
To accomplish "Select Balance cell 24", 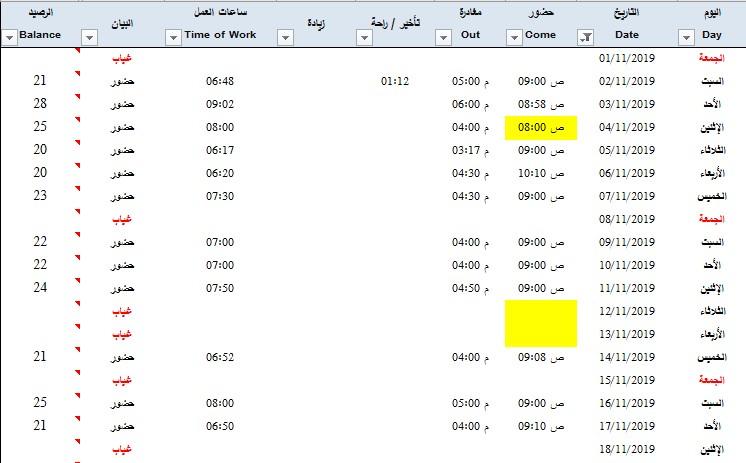I will pos(40,287).
